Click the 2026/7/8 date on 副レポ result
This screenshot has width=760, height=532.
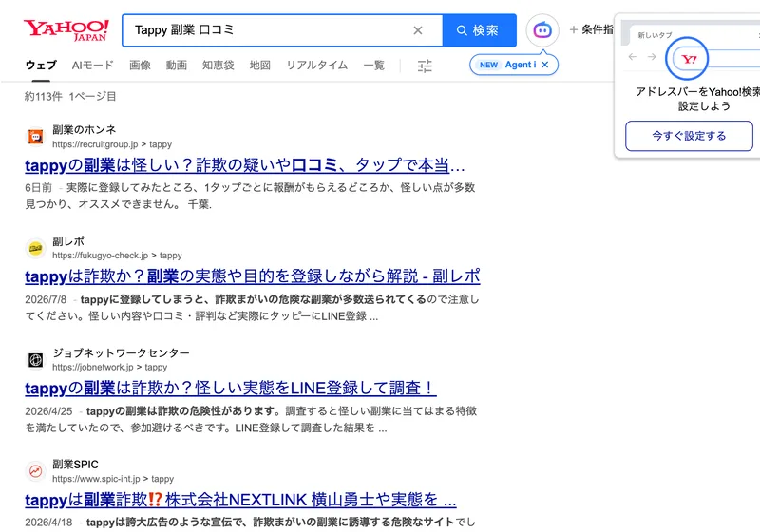pyautogui.click(x=46, y=299)
